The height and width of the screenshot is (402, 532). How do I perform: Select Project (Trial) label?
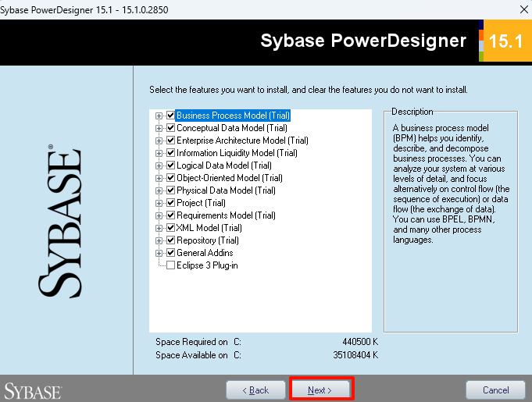pos(202,203)
